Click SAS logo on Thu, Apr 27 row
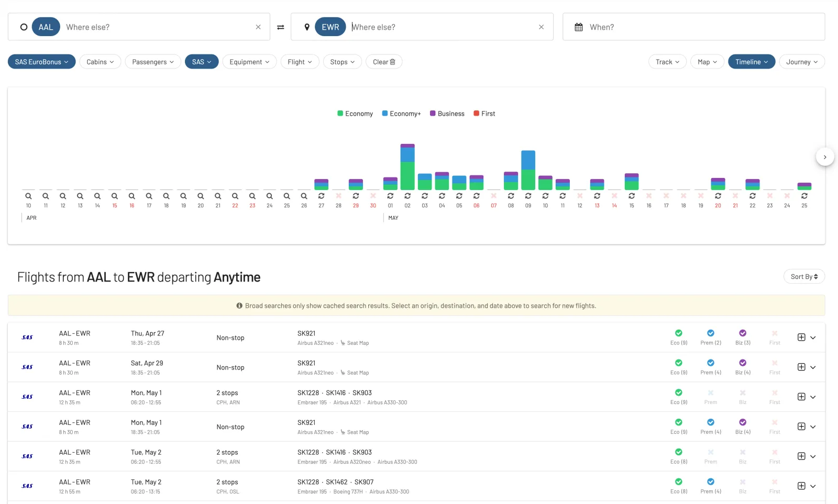The image size is (838, 504). 27,338
